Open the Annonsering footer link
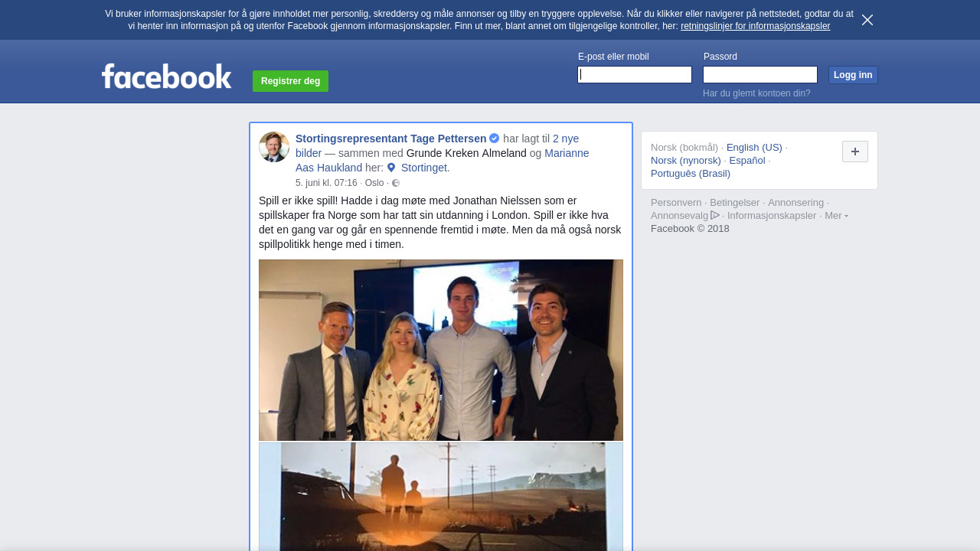 click(795, 202)
